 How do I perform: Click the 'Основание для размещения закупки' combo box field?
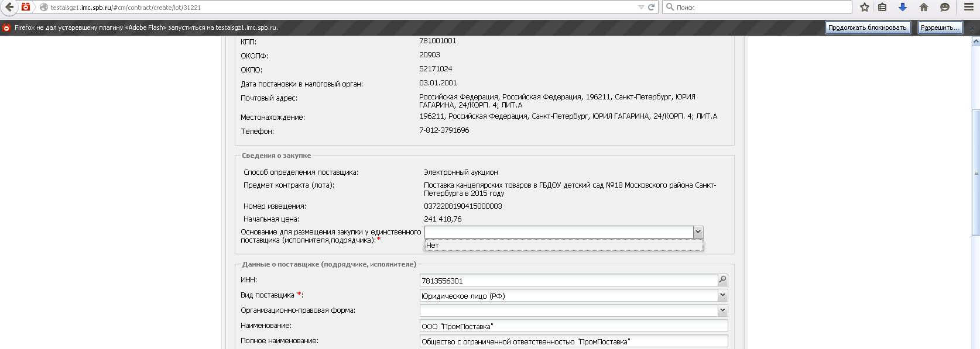click(559, 232)
